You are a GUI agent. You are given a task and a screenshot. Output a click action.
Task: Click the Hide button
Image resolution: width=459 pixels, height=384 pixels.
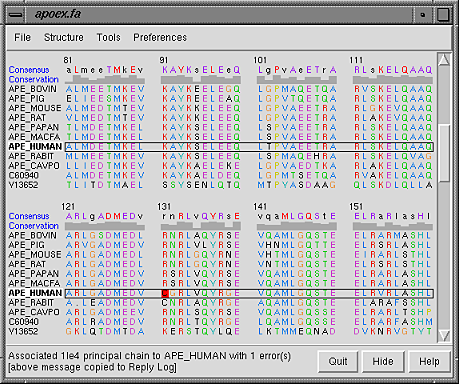pos(383,361)
